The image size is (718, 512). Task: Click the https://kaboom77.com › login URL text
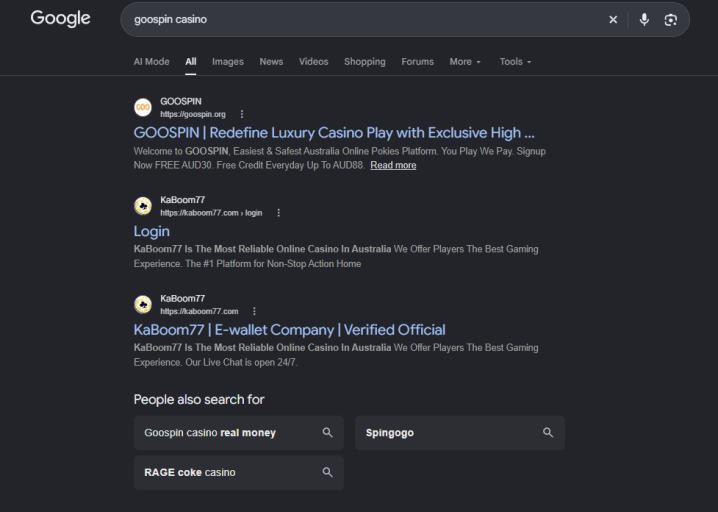pyautogui.click(x=211, y=212)
